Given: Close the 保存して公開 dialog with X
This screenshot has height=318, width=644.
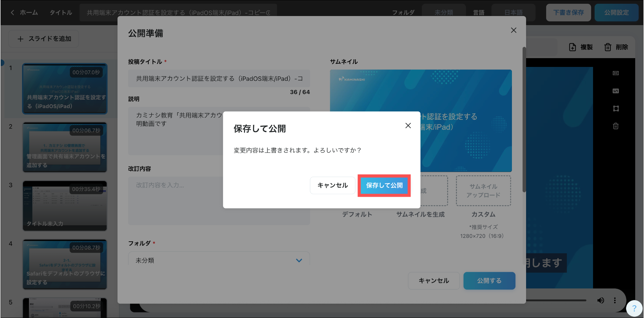Looking at the screenshot, I should (408, 125).
